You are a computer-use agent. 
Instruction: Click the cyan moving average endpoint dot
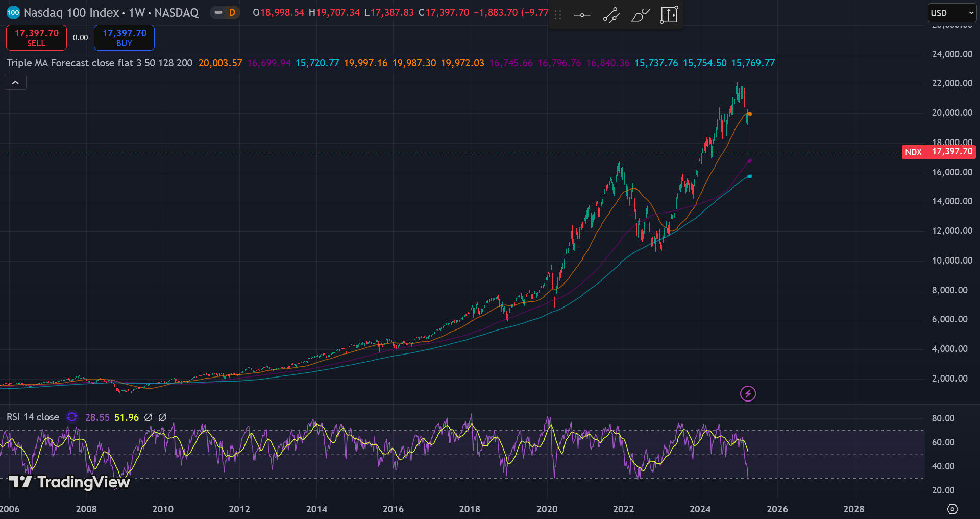pos(749,176)
